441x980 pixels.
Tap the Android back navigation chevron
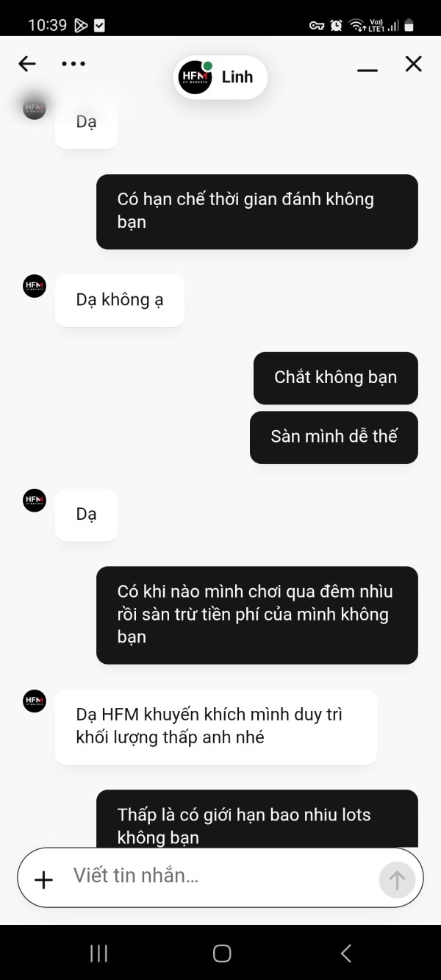(x=345, y=954)
